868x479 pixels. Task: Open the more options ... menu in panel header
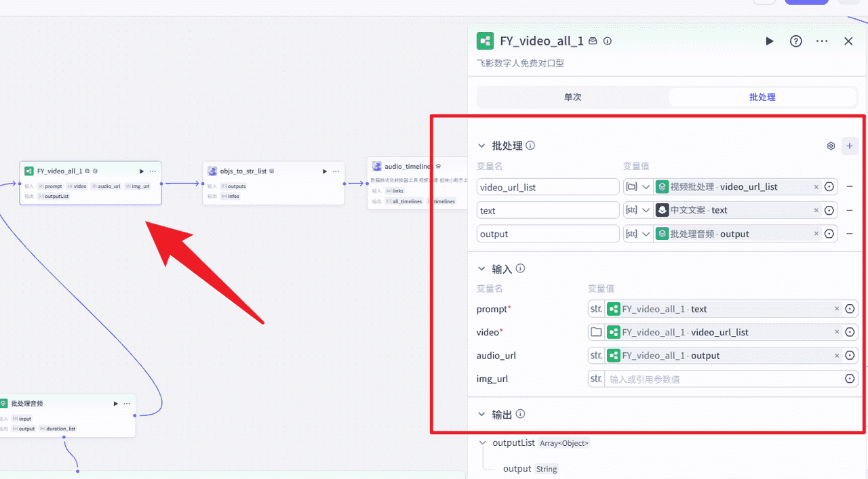pyautogui.click(x=821, y=41)
